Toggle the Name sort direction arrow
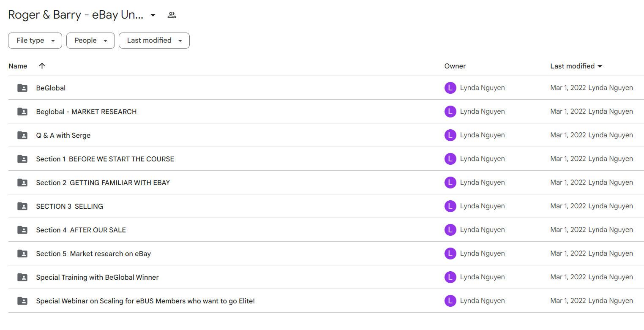The image size is (644, 330). 42,65
